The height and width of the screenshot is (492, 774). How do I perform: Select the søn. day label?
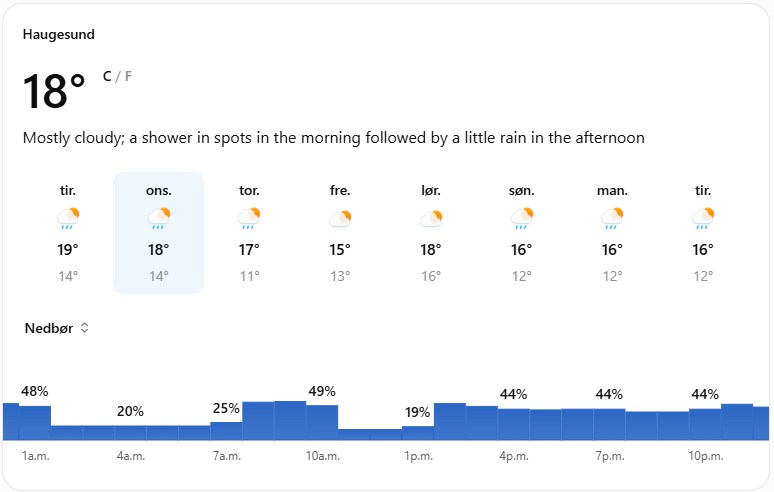coord(522,190)
